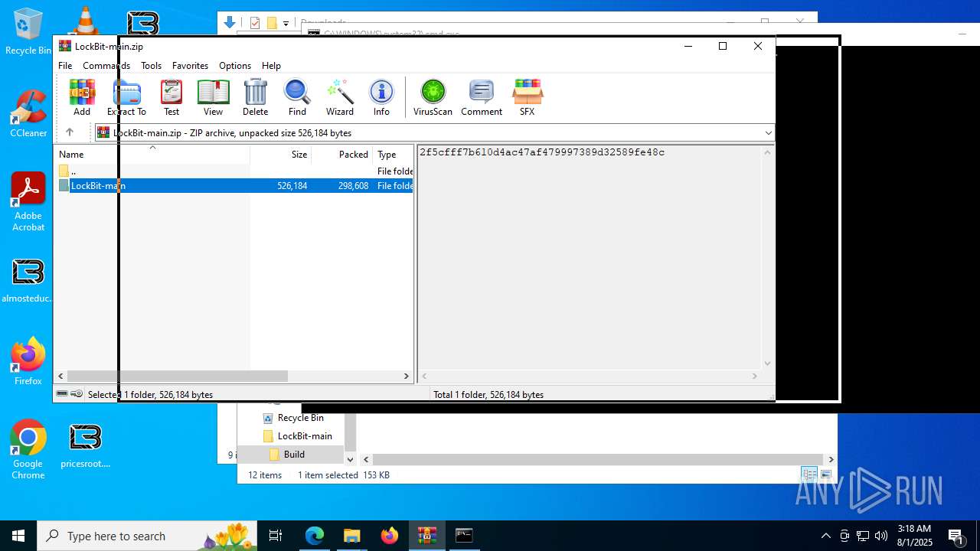Screen dimensions: 980x551
Task: Open the Tools menu
Action: click(x=151, y=66)
